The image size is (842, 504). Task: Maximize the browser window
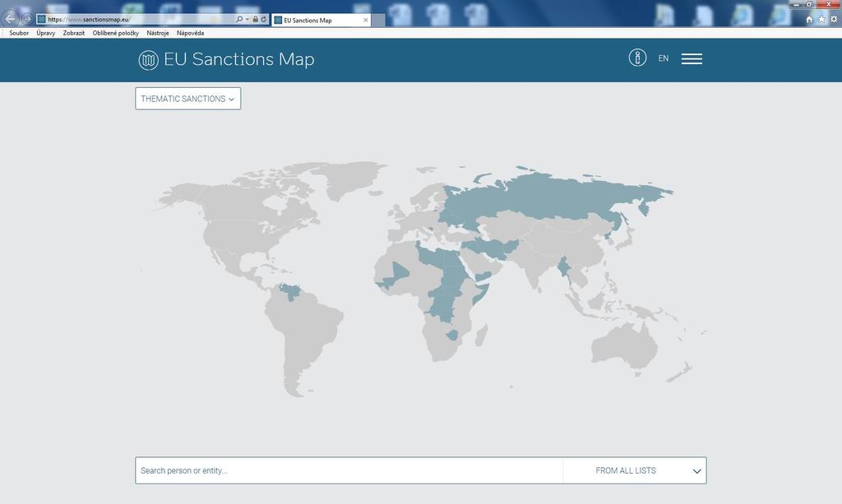[x=809, y=4]
